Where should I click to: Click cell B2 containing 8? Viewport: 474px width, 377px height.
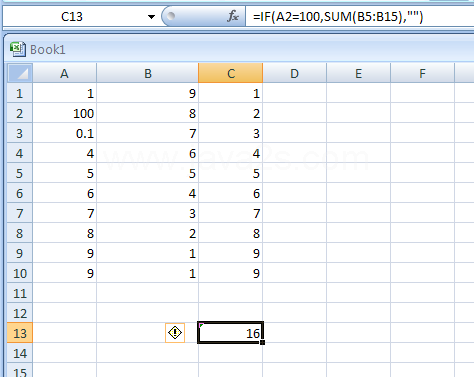pos(148,113)
